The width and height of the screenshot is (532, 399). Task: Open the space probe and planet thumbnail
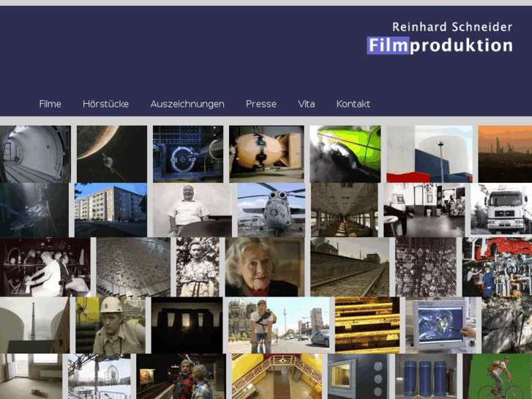pyautogui.click(x=112, y=154)
